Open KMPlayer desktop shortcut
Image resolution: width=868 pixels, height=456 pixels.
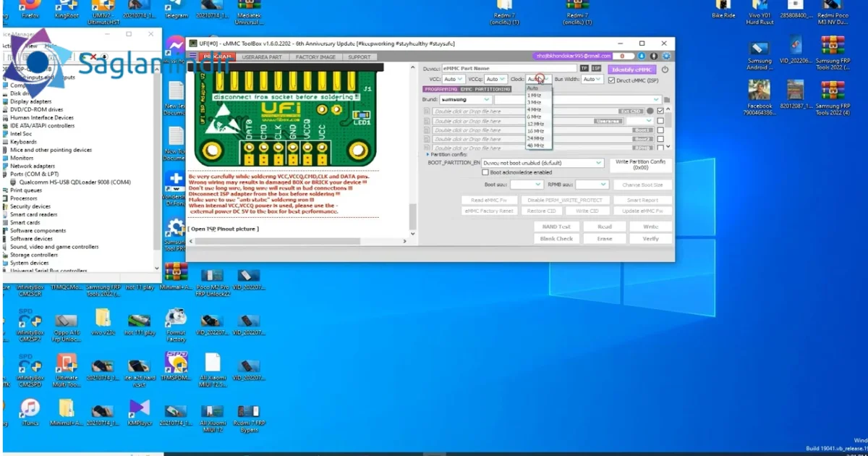(x=138, y=413)
